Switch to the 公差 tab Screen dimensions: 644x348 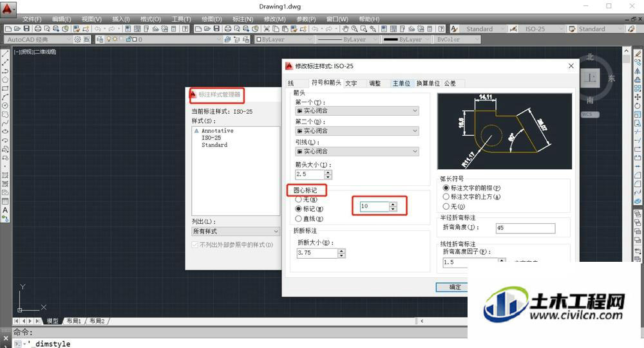pos(450,84)
